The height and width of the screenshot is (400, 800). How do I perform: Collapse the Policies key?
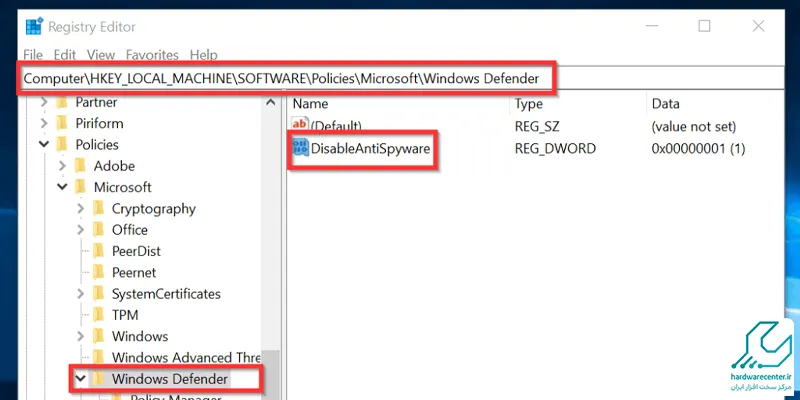pyautogui.click(x=44, y=144)
